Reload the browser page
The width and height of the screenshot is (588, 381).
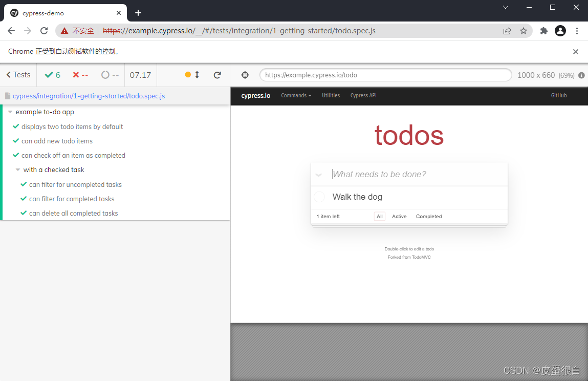[44, 31]
